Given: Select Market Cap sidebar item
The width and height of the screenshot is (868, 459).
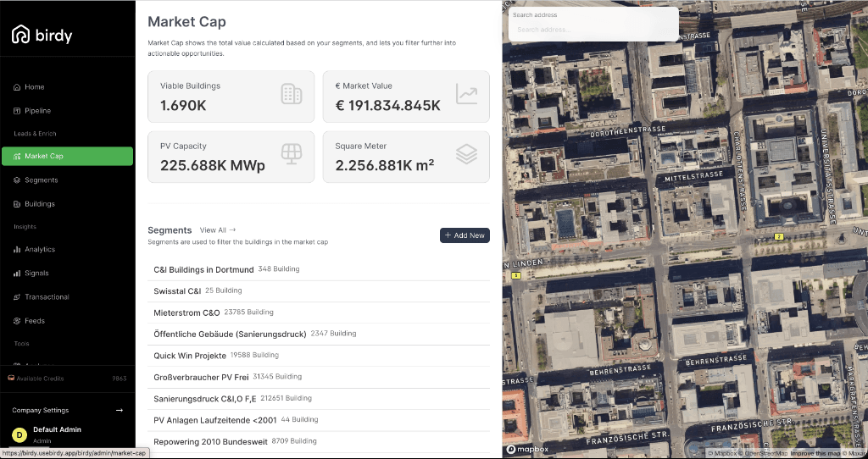Looking at the screenshot, I should click(x=67, y=156).
